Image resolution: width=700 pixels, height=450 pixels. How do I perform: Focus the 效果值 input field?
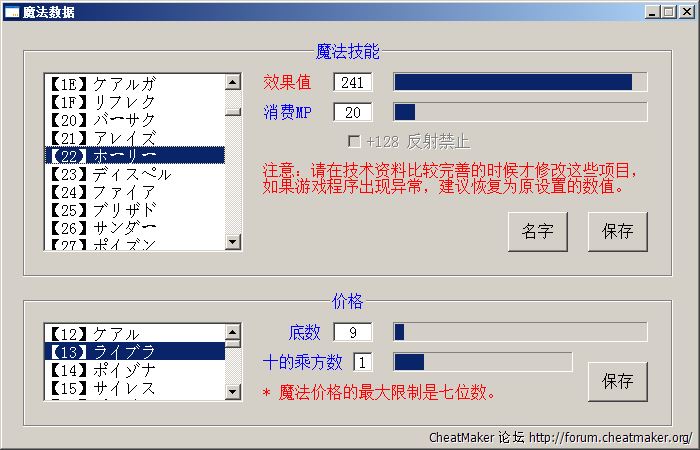coord(353,82)
